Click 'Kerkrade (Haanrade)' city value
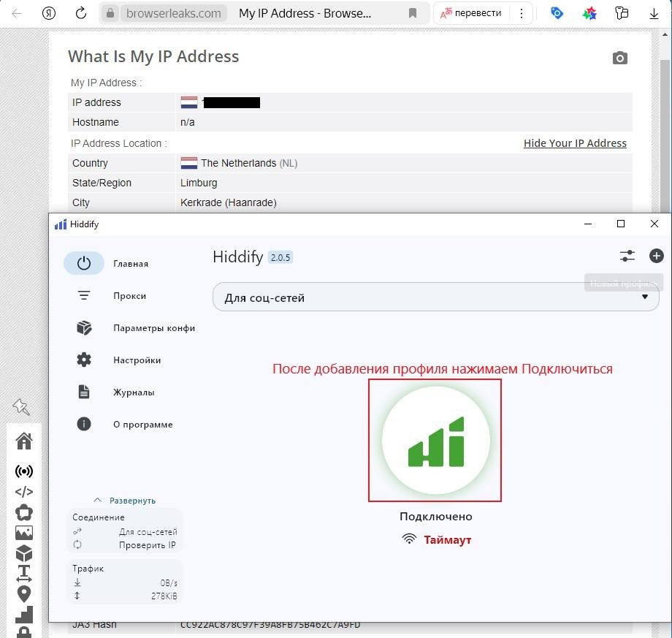Image resolution: width=672 pixels, height=638 pixels. pyautogui.click(x=229, y=203)
